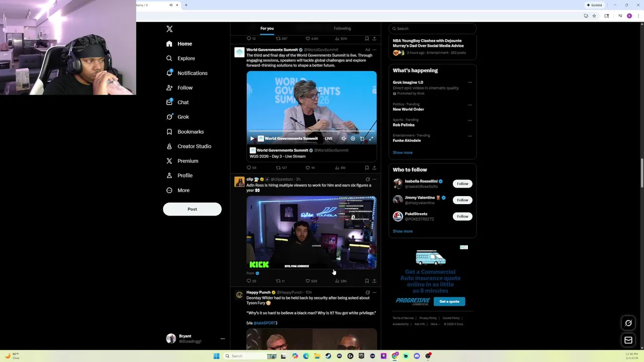The height and width of the screenshot is (362, 644).
Task: Follow PokéStreetz
Action: pos(462,216)
